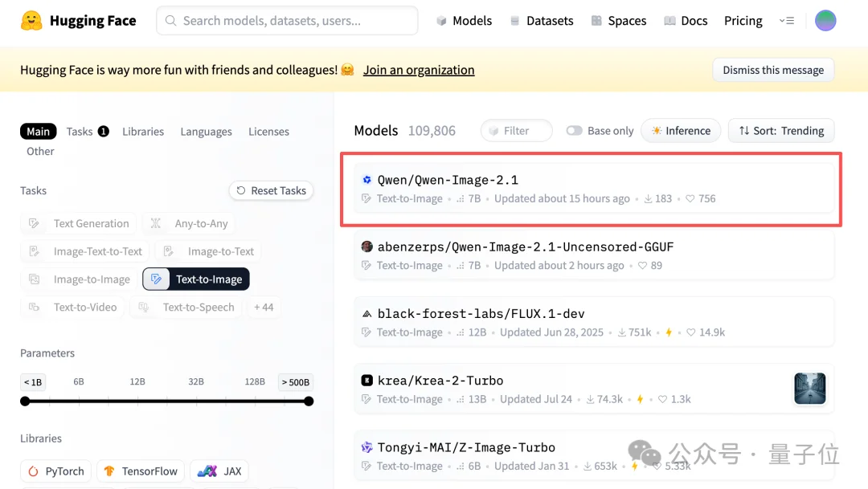Enable the Text Generation task filter
Viewport: 868px width, 489px height.
point(79,223)
